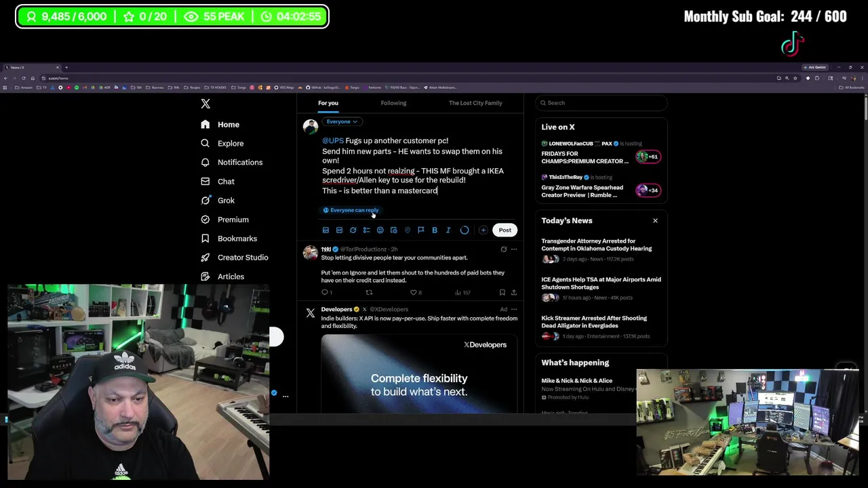Enhance post with Grok icon

tap(353, 230)
